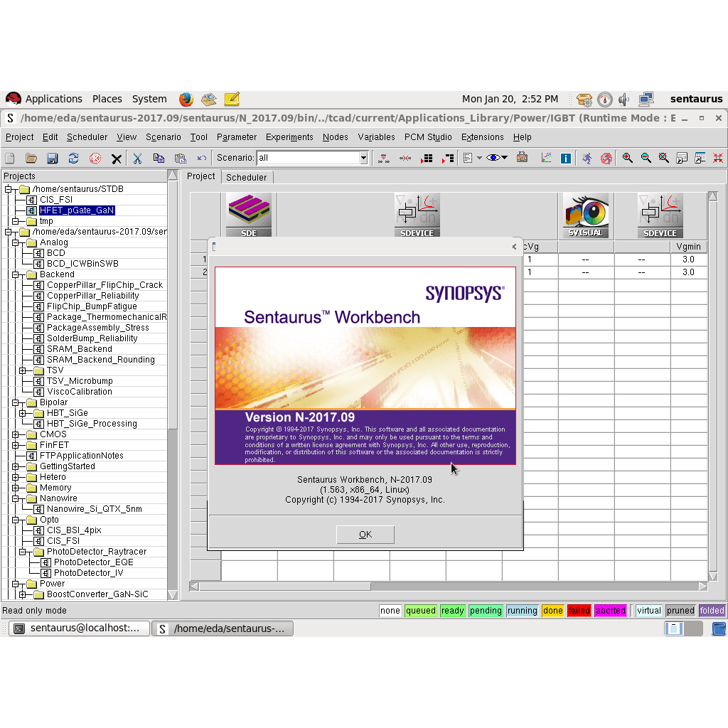The image size is (728, 728).
Task: Expand the TSV folder
Action: coord(22,370)
